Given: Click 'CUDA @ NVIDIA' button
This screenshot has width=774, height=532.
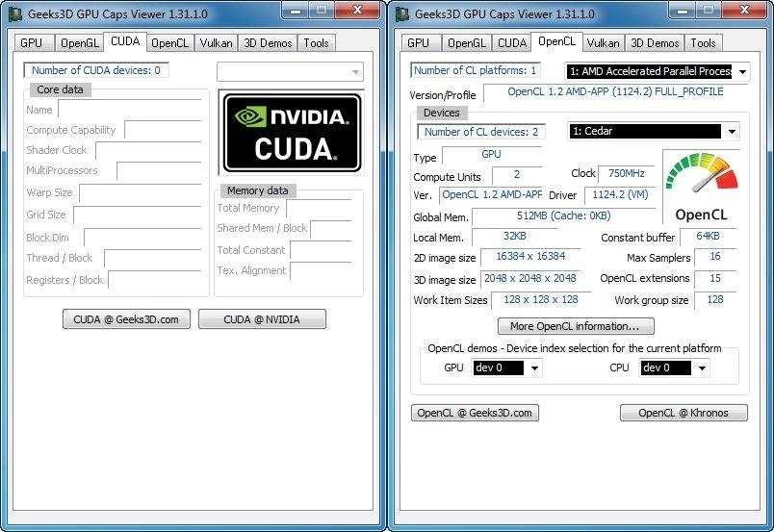Looking at the screenshot, I should 262,319.
